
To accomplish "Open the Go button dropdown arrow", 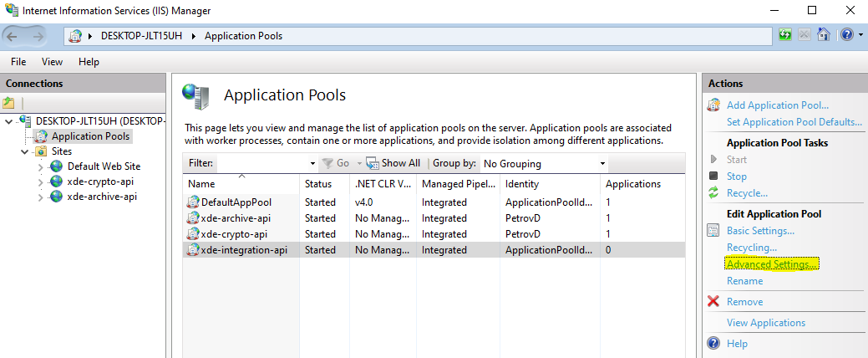I will (358, 163).
